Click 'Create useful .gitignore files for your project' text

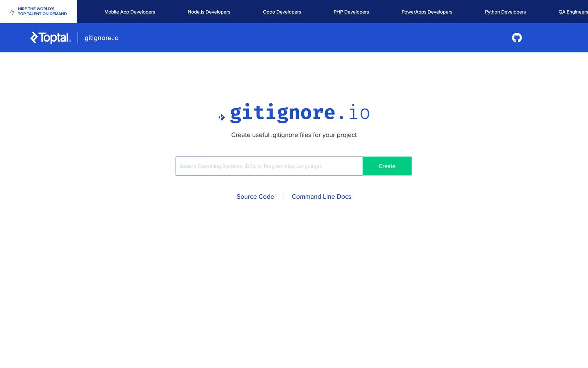click(x=294, y=135)
